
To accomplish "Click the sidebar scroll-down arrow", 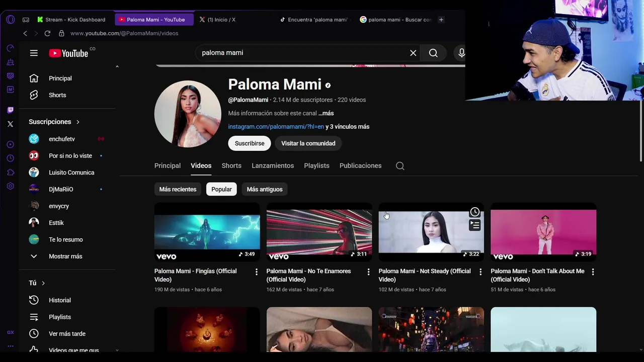I will tap(117, 350).
